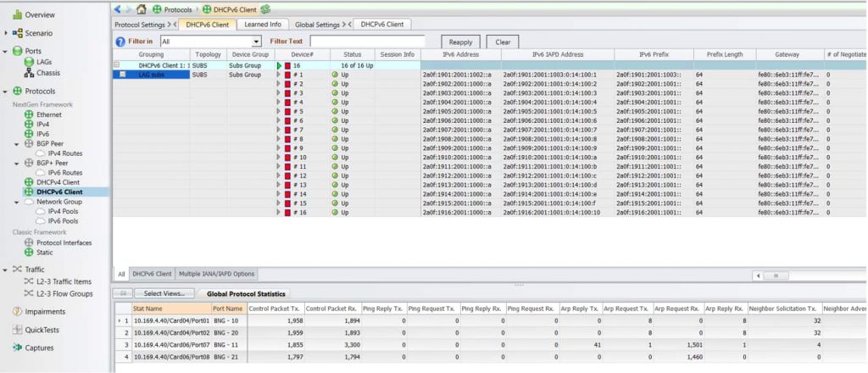Click the Control Packet Tx. column header
Screen dimensions: 868x373
(x=275, y=309)
